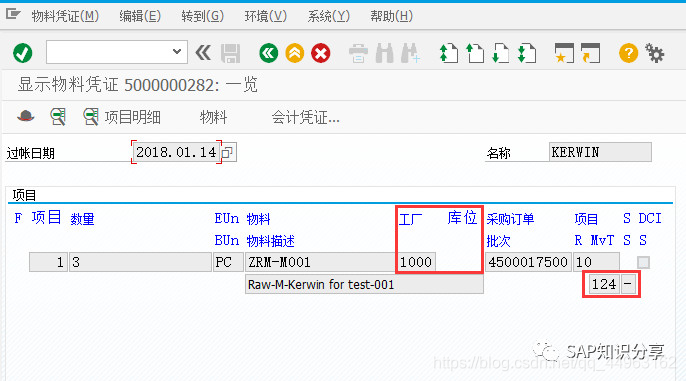Click the green Back icon

[x=269, y=53]
